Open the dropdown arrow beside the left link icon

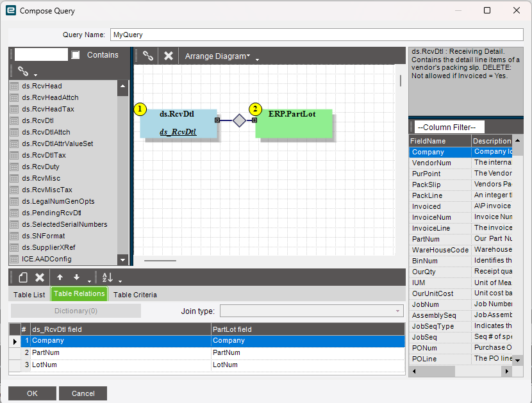point(36,75)
